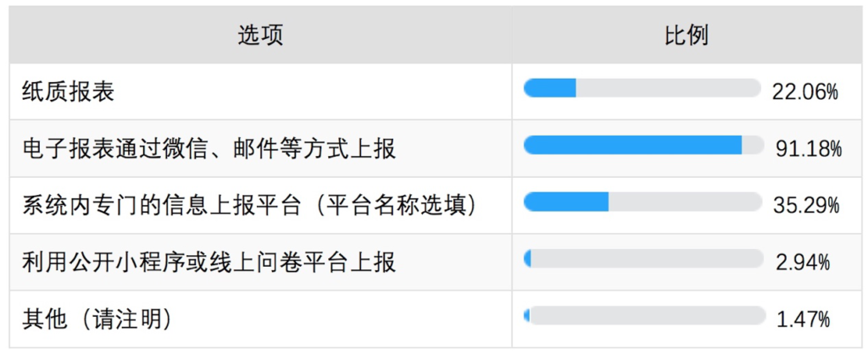Click the 选项 column header
The height and width of the screenshot is (355, 868).
point(260,36)
